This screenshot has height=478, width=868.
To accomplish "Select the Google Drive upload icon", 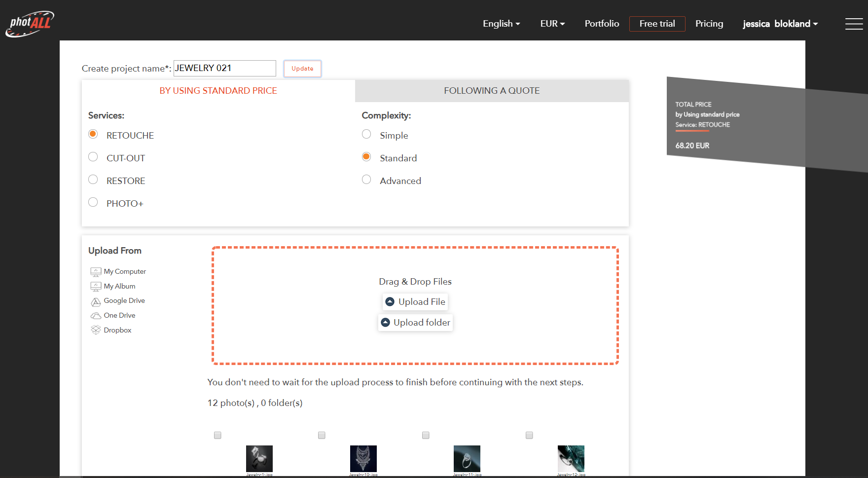I will click(96, 301).
